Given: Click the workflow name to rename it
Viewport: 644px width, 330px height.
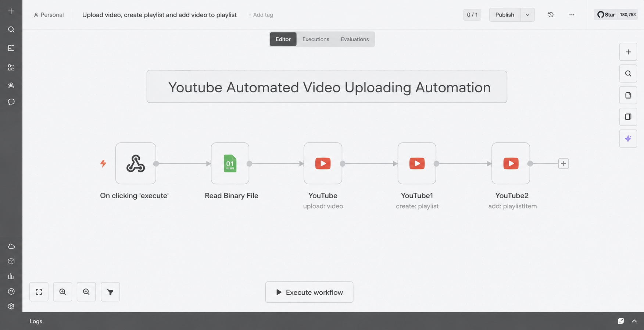Looking at the screenshot, I should pyautogui.click(x=160, y=15).
